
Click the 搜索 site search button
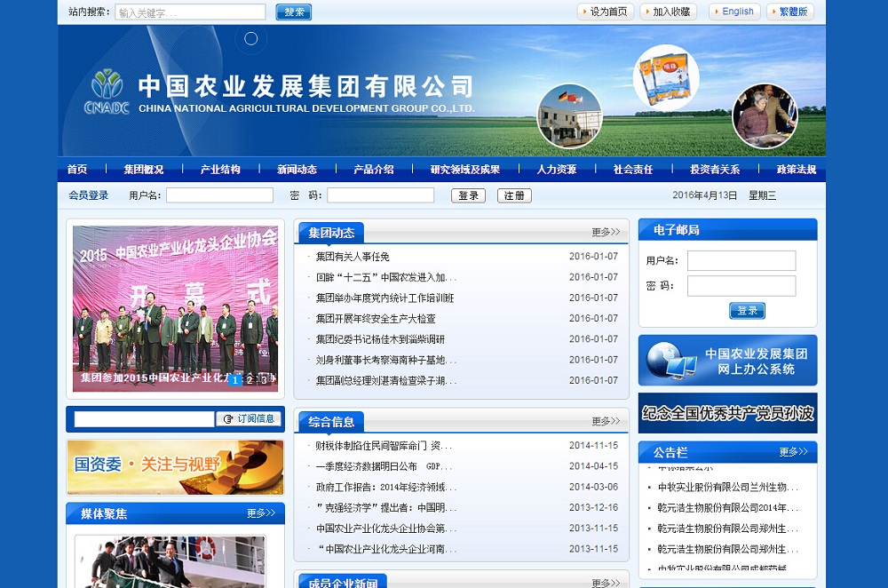293,12
